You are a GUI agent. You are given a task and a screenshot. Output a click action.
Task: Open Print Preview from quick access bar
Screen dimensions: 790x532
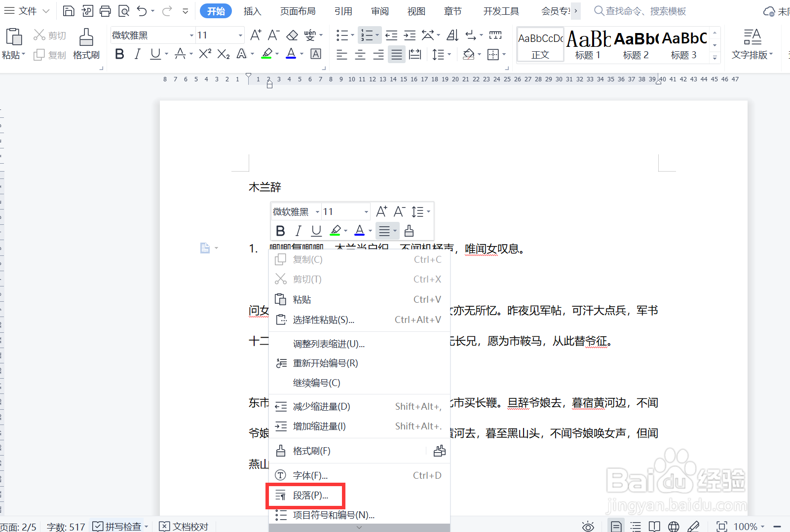[x=124, y=11]
